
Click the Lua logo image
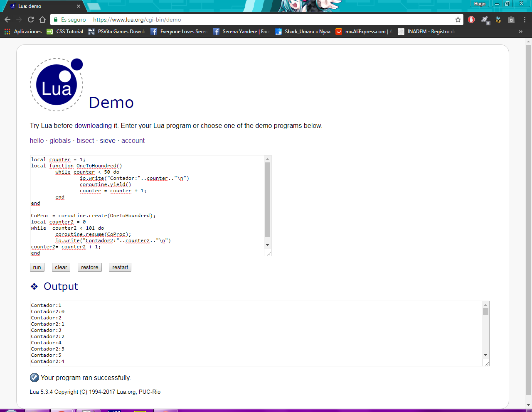click(56, 84)
